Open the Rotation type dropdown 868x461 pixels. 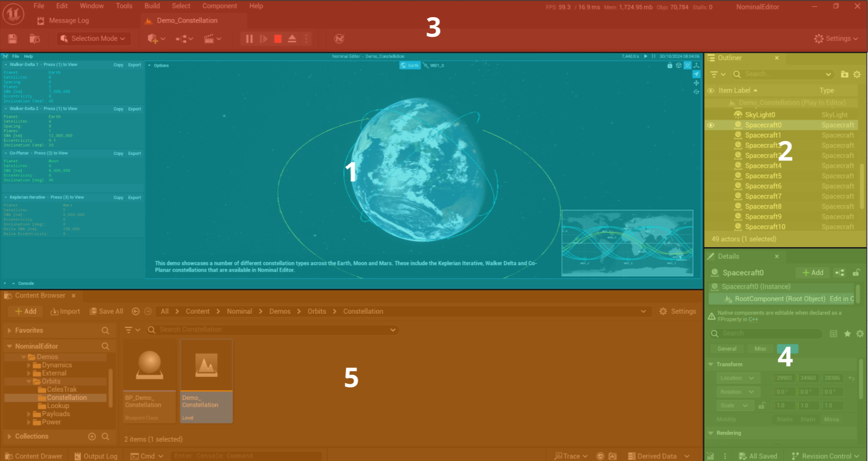point(738,392)
